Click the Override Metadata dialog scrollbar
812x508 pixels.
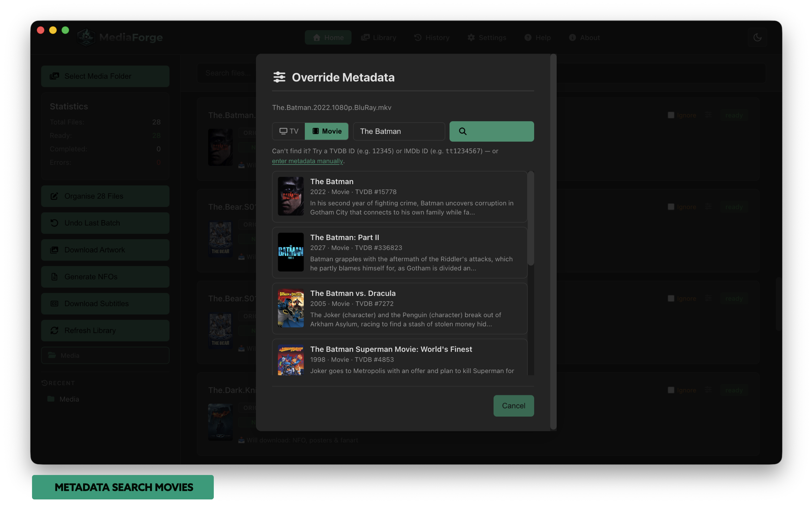click(x=553, y=242)
